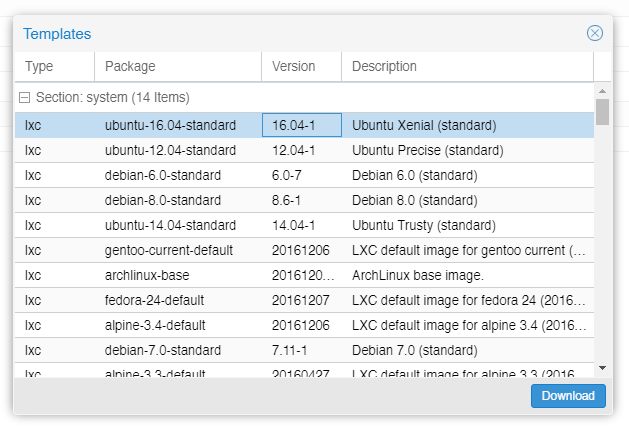
Task: Sort by the Type column header
Action: (55, 66)
